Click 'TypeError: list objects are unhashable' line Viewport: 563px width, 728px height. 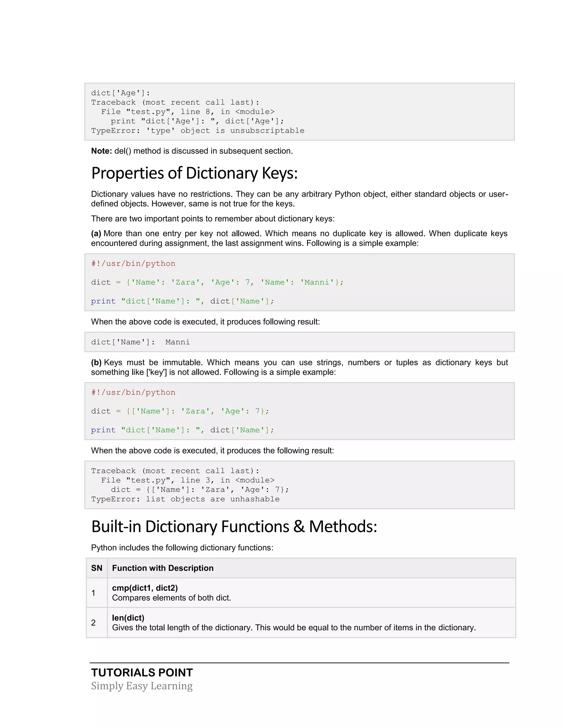186,499
